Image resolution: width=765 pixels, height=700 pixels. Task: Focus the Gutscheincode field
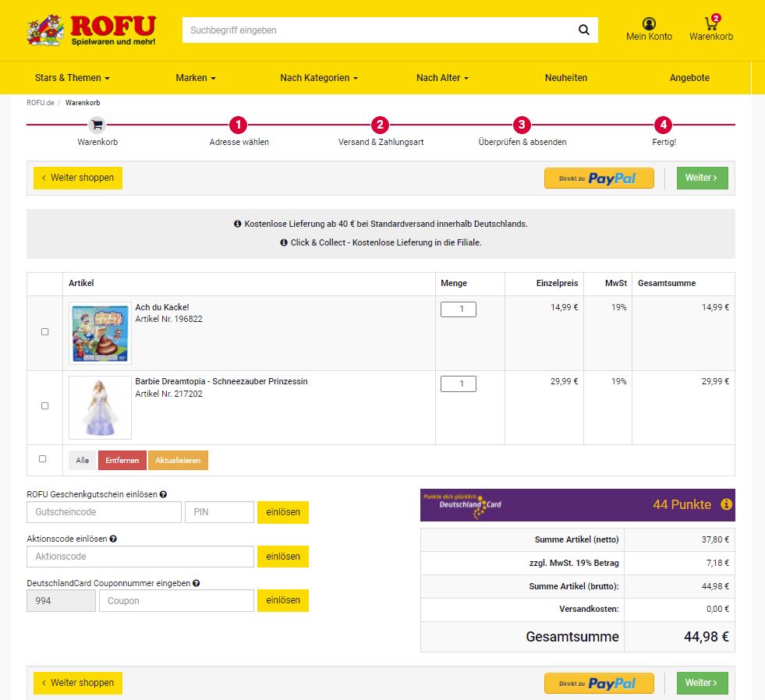[x=104, y=512]
